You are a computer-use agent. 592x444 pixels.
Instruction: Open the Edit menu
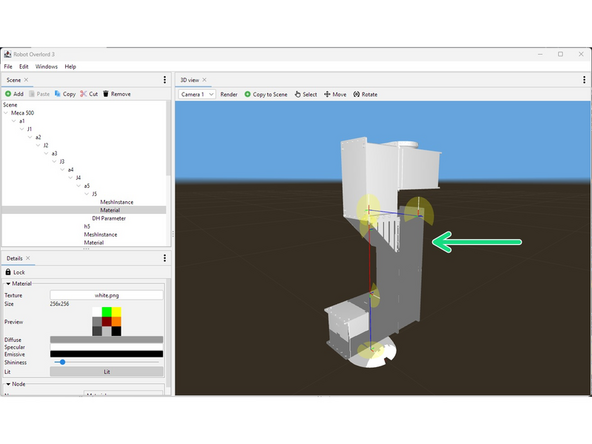click(24, 66)
